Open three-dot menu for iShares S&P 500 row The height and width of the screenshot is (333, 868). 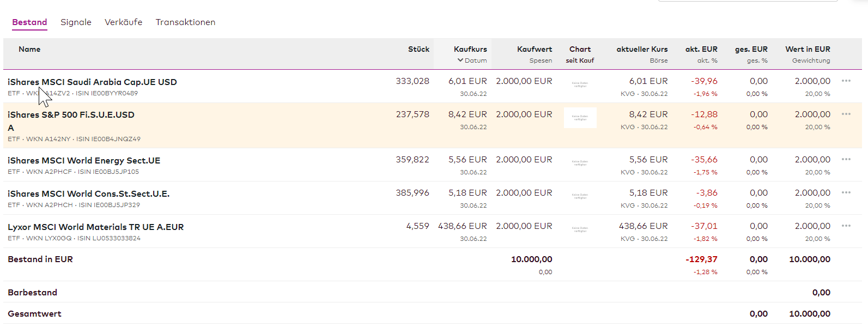click(x=846, y=114)
